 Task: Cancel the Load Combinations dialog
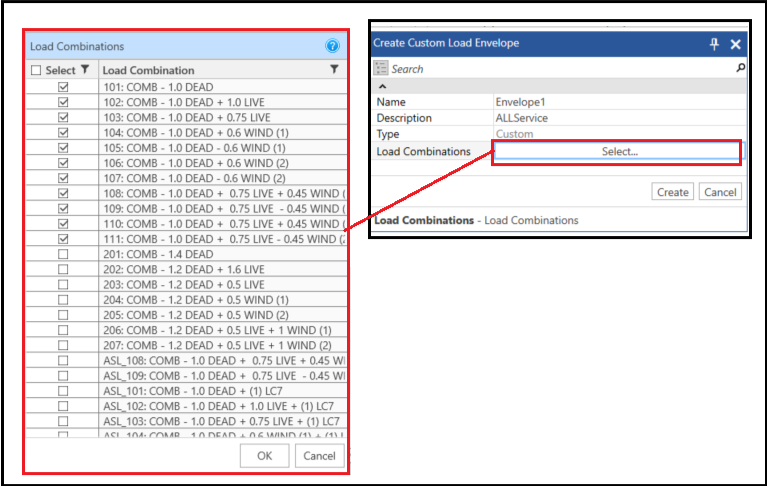tap(319, 456)
